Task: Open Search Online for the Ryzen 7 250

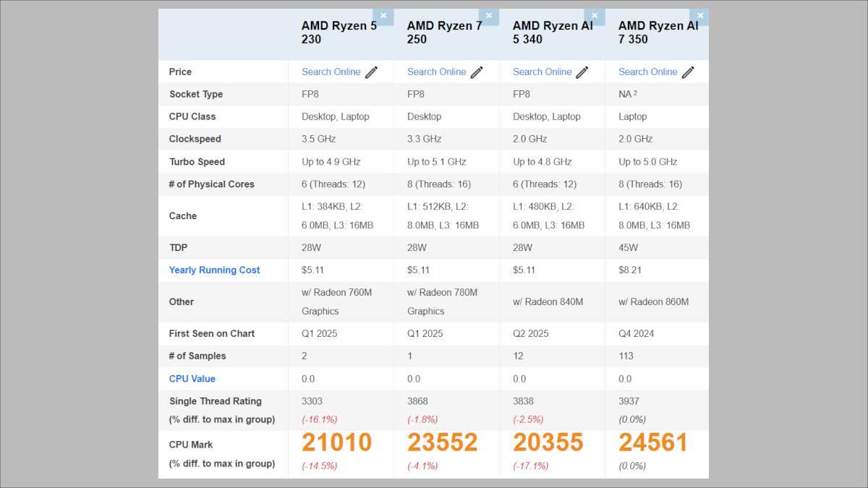Action: (437, 72)
